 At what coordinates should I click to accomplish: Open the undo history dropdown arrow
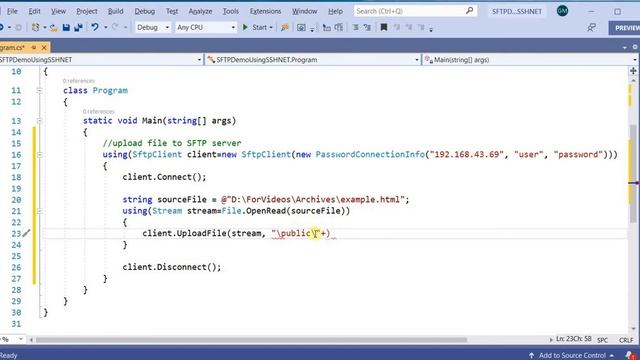pyautogui.click(x=105, y=27)
